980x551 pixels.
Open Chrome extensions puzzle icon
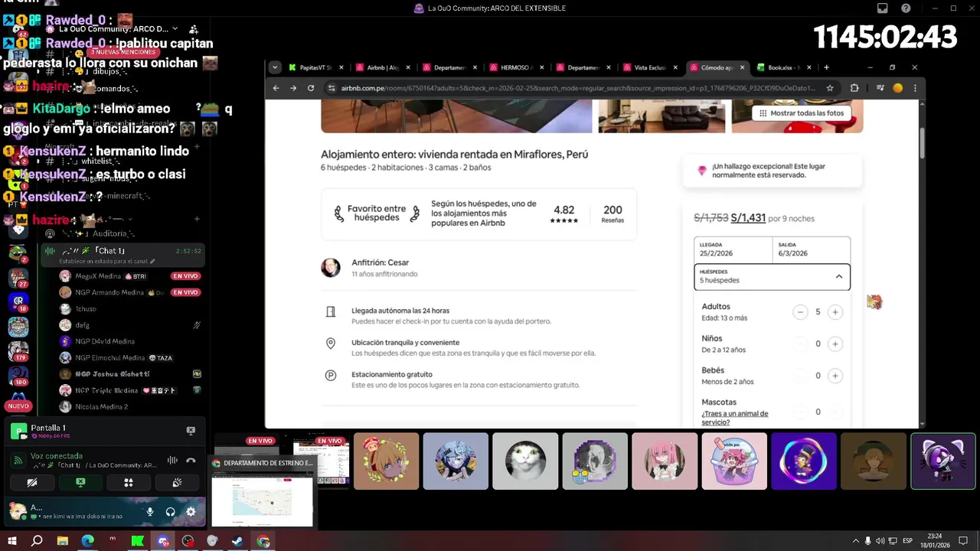coord(854,88)
